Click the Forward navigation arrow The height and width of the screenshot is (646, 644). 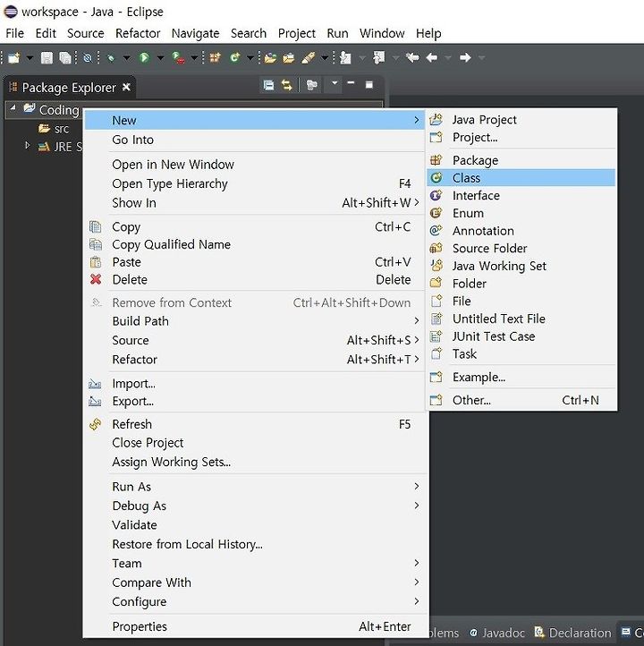(x=465, y=57)
